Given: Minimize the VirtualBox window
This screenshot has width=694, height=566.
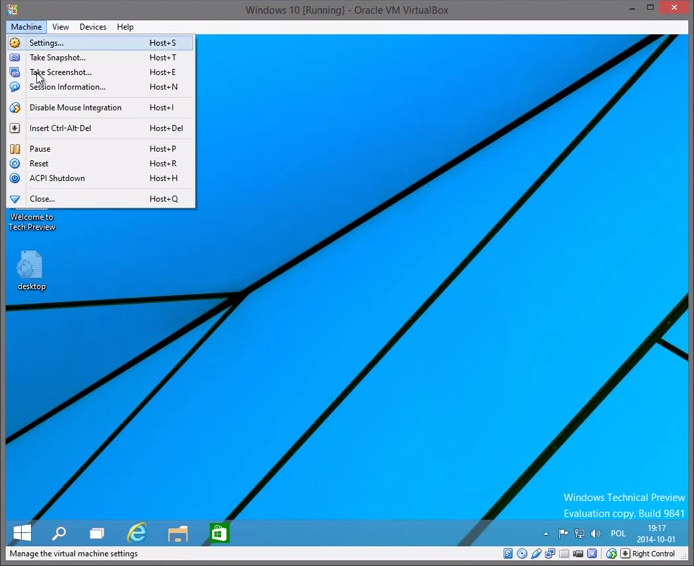Looking at the screenshot, I should click(632, 8).
